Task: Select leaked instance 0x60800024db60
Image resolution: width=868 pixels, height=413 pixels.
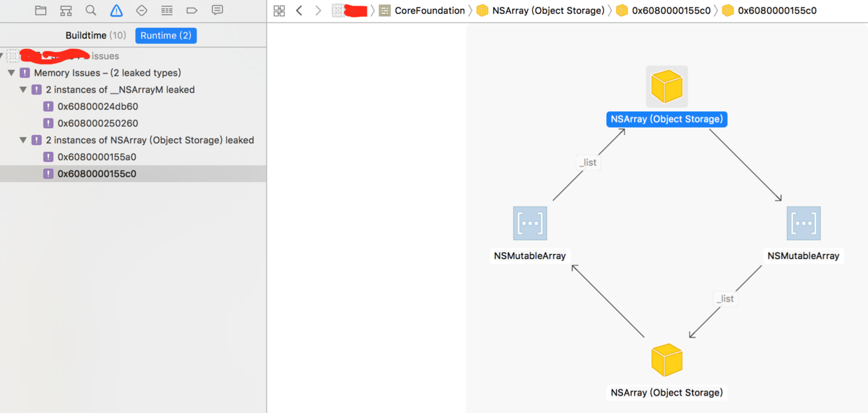Action: [x=97, y=106]
